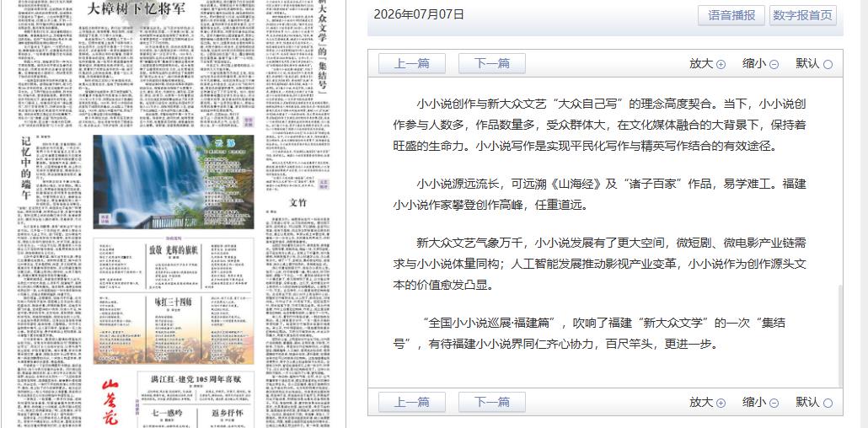The height and width of the screenshot is (428, 868).
Task: Click the paragraph starting 小小说源远流长
Action: click(x=599, y=195)
